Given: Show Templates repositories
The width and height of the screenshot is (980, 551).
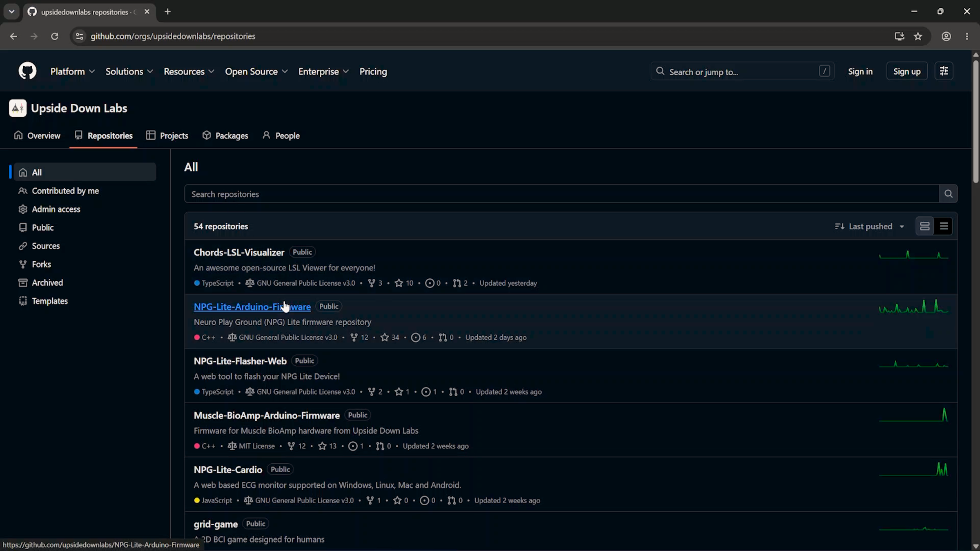Looking at the screenshot, I should coord(85,301).
